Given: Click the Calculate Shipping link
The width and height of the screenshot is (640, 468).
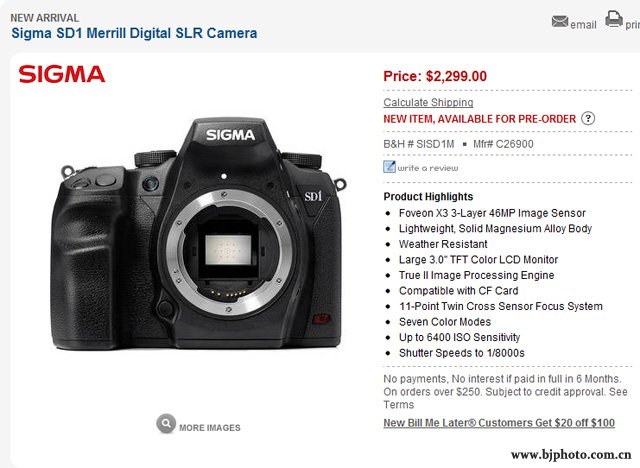Looking at the screenshot, I should [x=428, y=102].
